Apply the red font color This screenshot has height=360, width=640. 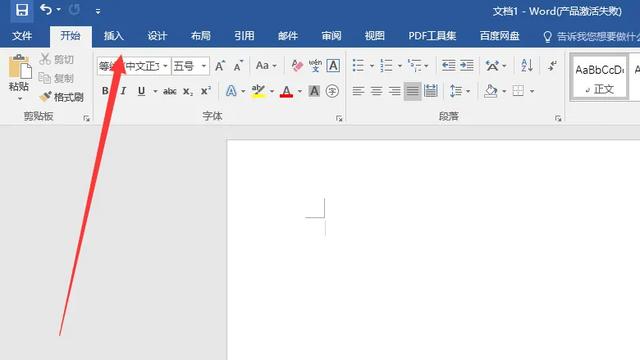coord(287,91)
